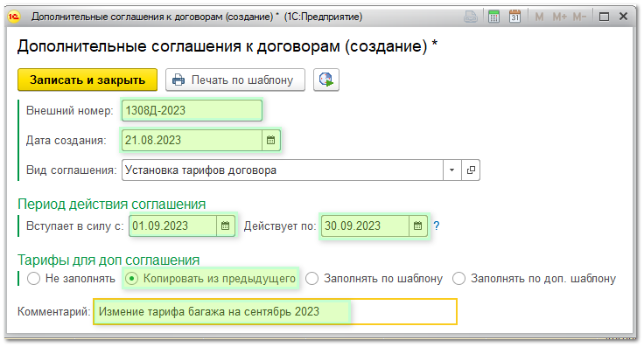This screenshot has width=644, height=347.
Task: Click the Период действия соглашения heading
Action: click(x=112, y=204)
